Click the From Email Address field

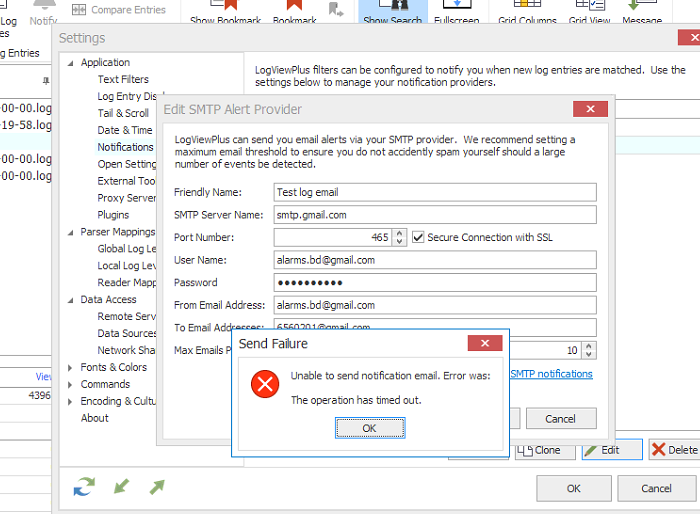[435, 305]
